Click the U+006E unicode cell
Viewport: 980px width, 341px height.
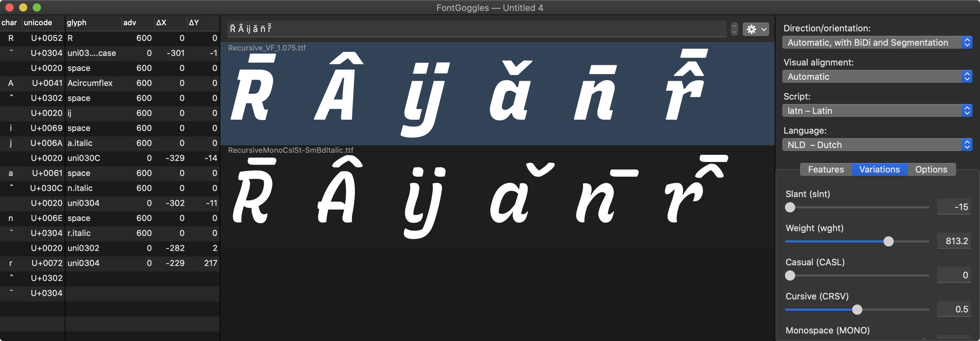click(x=46, y=218)
